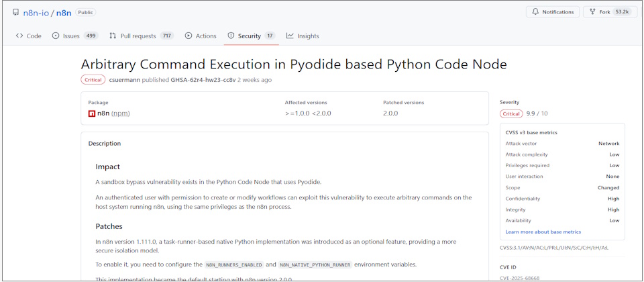Go to the n8n-io organization link
Image resolution: width=644 pixels, height=282 pixels.
pyautogui.click(x=36, y=12)
